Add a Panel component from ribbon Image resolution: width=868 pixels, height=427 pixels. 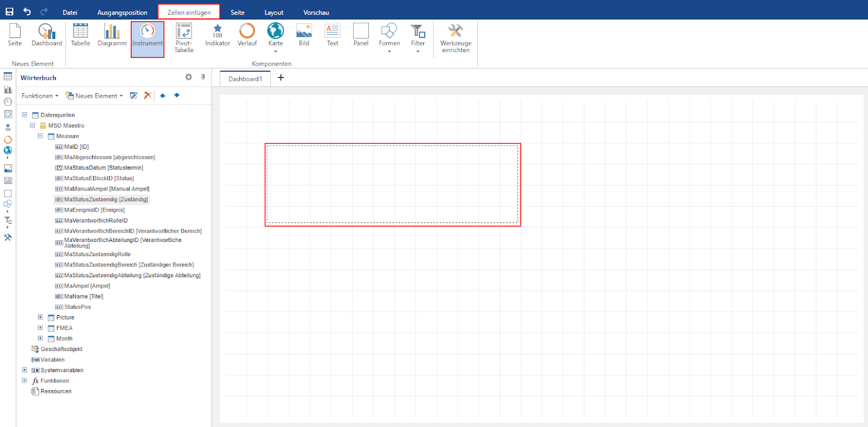pyautogui.click(x=361, y=35)
